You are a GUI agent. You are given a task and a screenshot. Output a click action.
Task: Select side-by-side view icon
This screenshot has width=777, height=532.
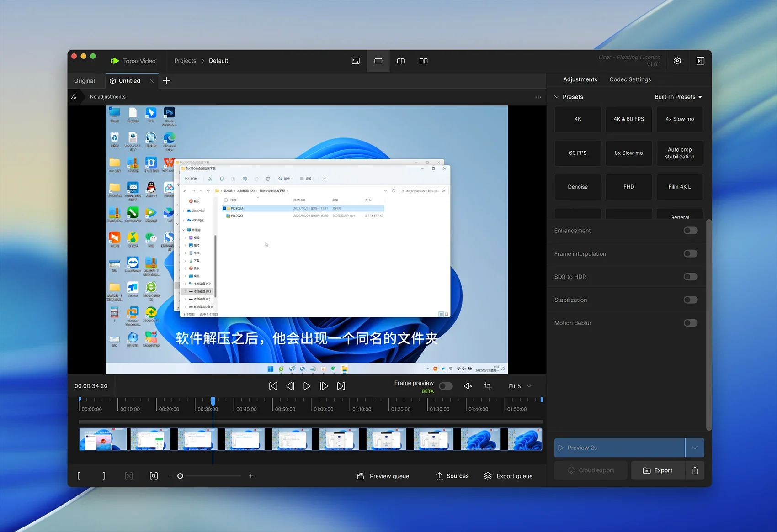[x=424, y=61]
